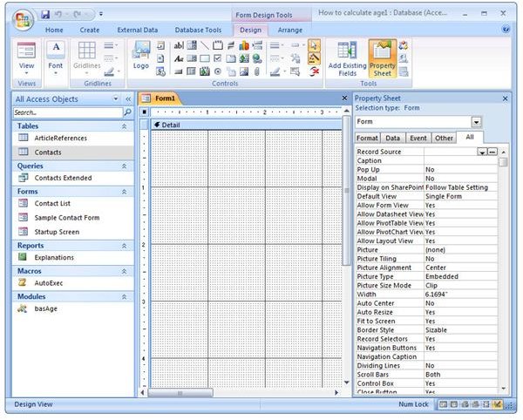Click the navigation Search field
The image size is (523, 420).
point(68,112)
